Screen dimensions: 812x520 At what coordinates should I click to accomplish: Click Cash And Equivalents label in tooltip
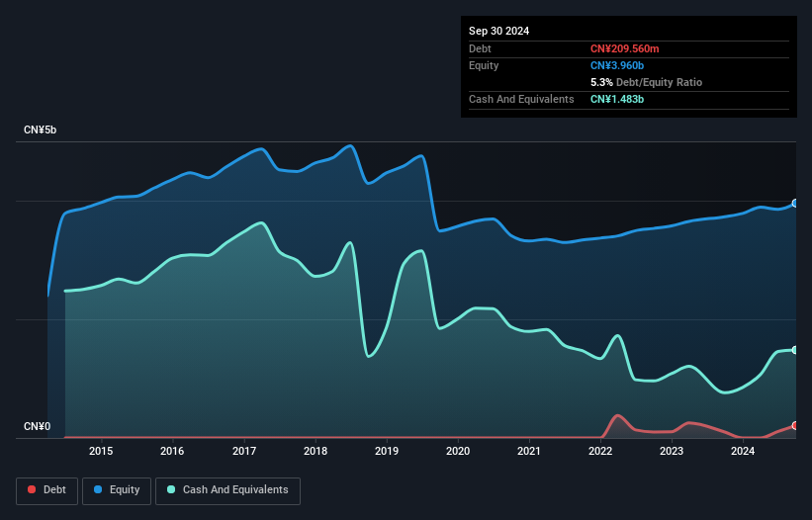521,99
